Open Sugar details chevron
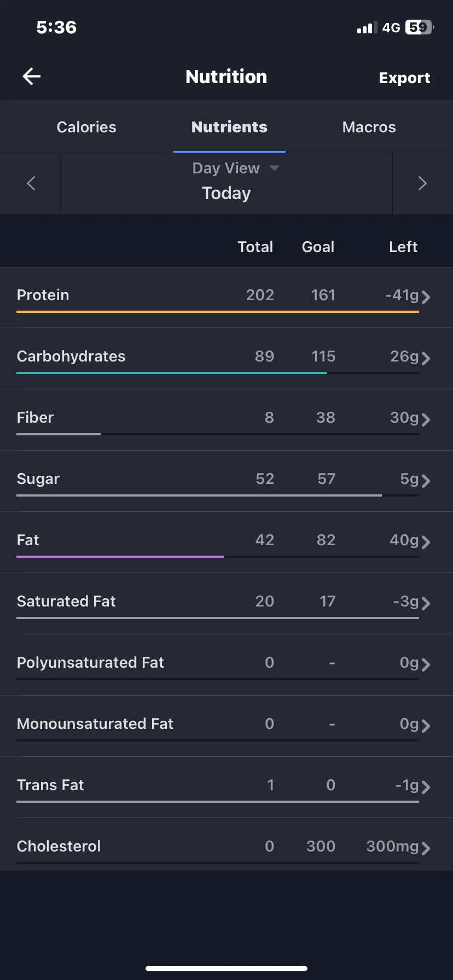Screen dimensions: 453x980 tap(426, 481)
